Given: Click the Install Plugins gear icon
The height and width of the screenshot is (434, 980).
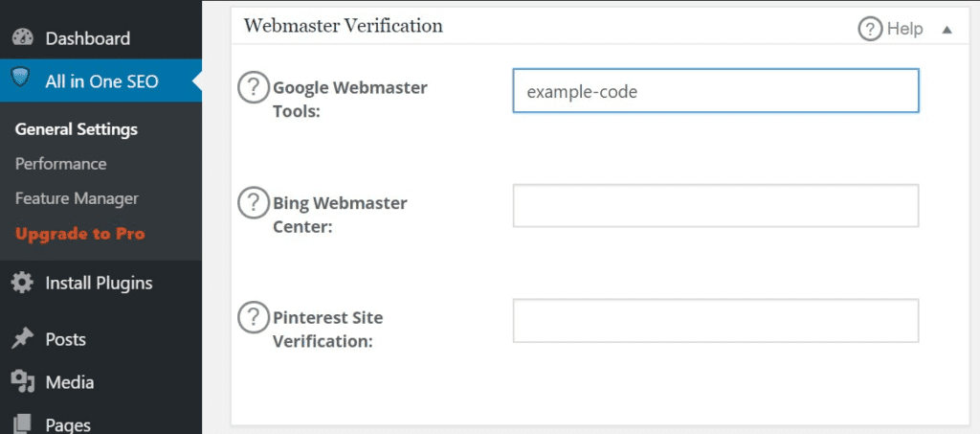Looking at the screenshot, I should point(23,283).
